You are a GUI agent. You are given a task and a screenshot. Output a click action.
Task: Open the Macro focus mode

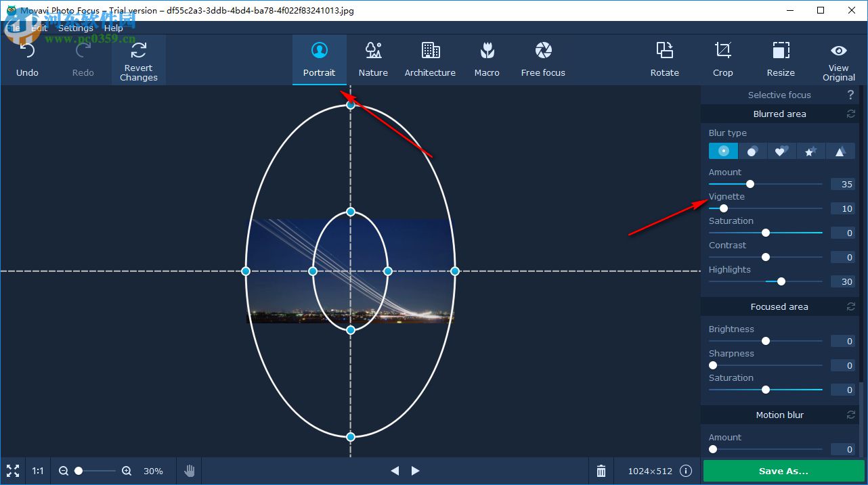tap(487, 60)
